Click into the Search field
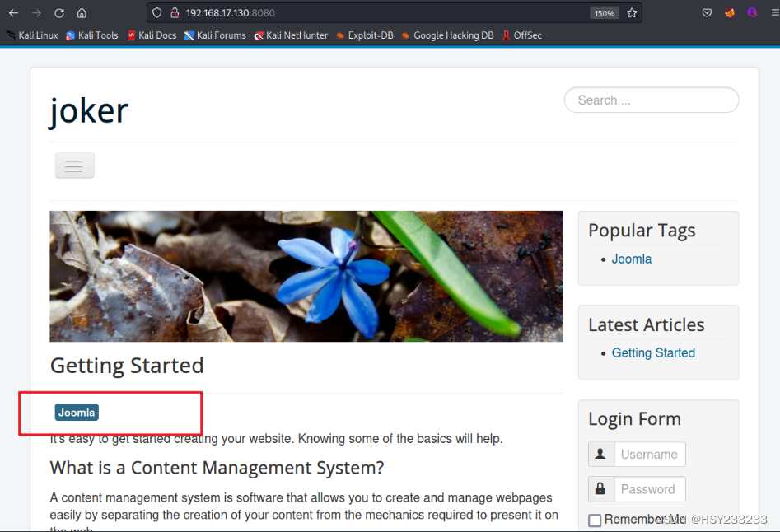The height and width of the screenshot is (532, 780). 652,100
